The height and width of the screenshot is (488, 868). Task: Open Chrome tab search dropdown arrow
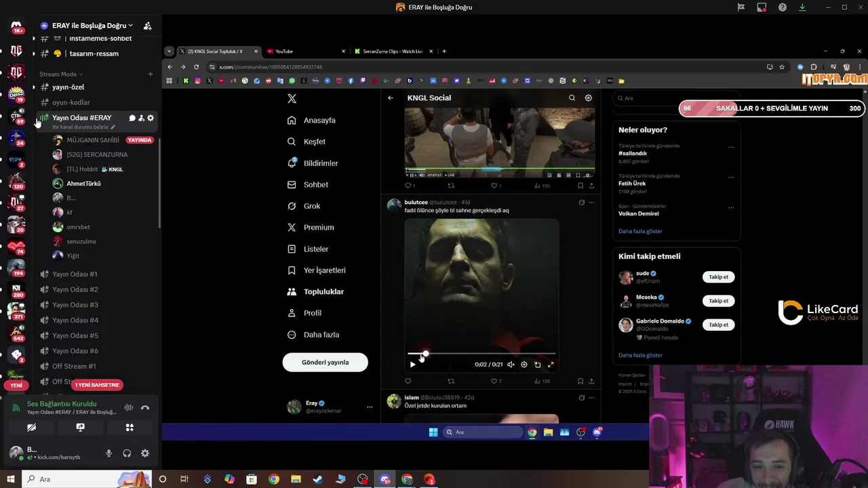pyautogui.click(x=169, y=51)
